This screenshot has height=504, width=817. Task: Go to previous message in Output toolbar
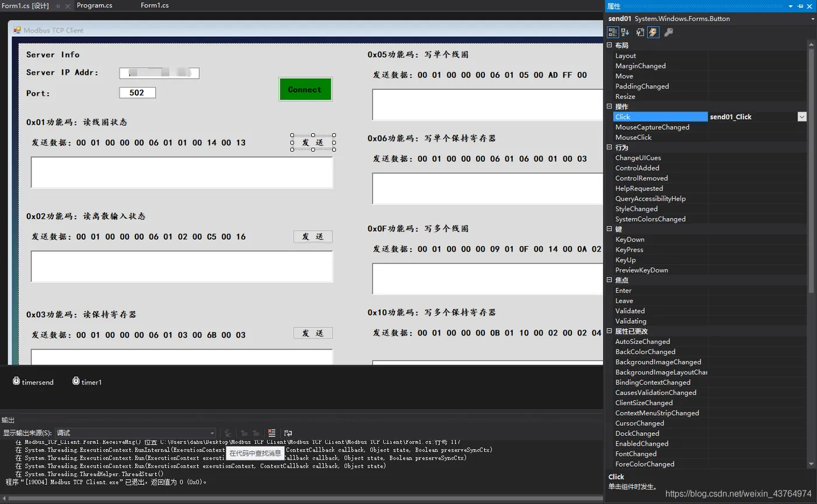244,433
